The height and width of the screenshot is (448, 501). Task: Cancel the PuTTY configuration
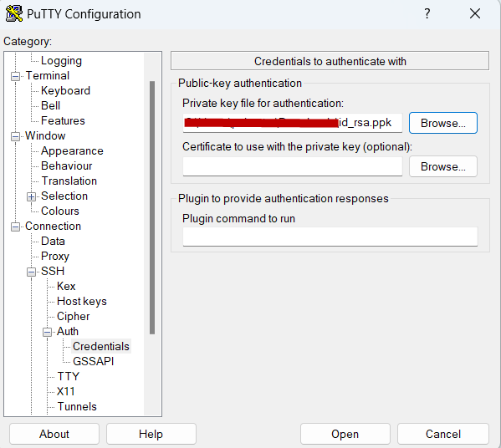pos(442,434)
